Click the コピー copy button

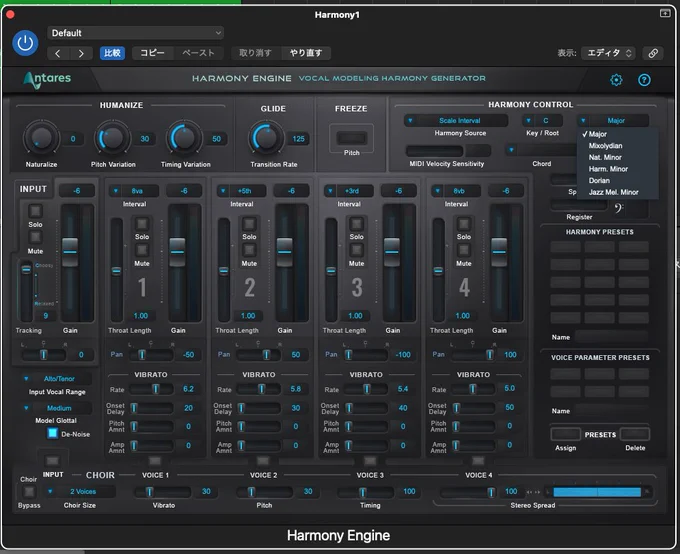point(152,53)
